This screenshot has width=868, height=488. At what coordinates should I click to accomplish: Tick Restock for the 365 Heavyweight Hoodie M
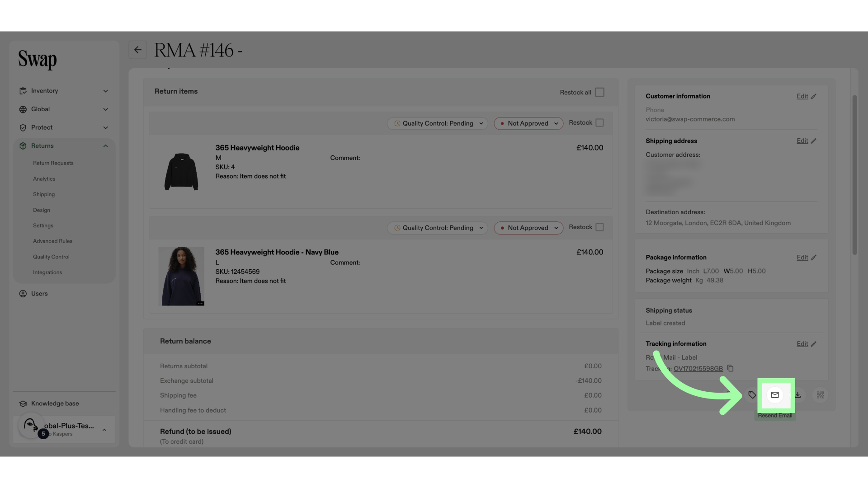click(x=599, y=123)
